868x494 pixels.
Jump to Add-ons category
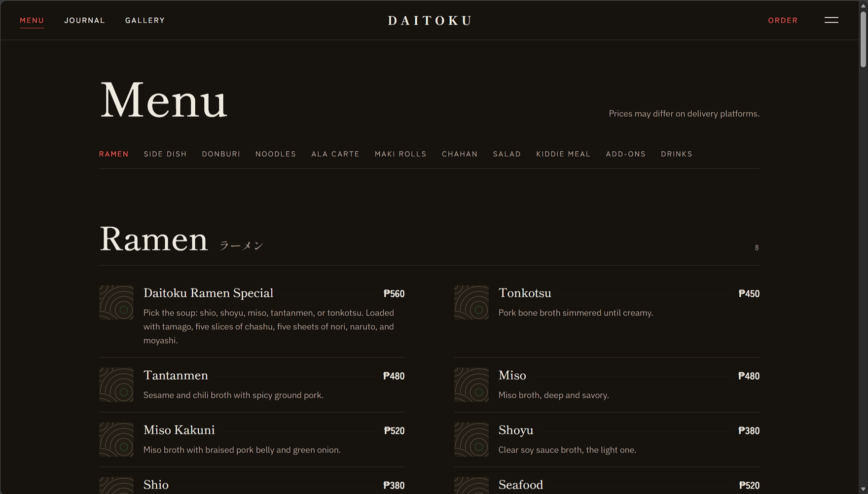pos(626,154)
